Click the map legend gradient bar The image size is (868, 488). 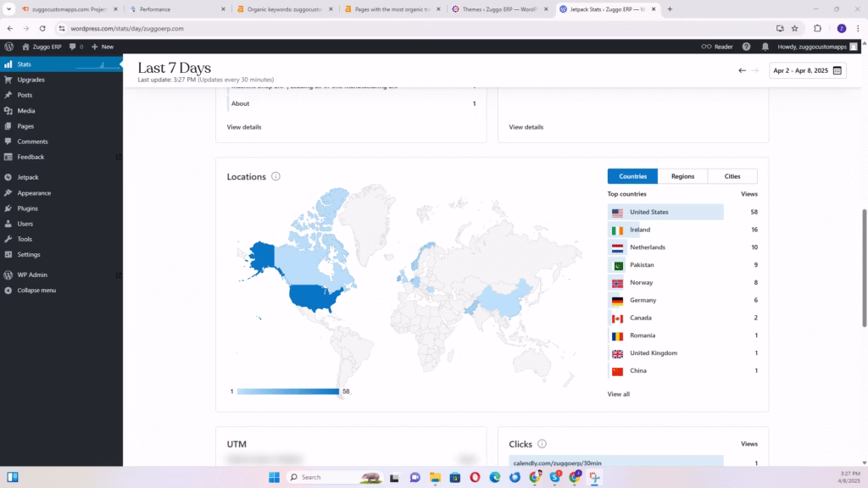click(288, 391)
